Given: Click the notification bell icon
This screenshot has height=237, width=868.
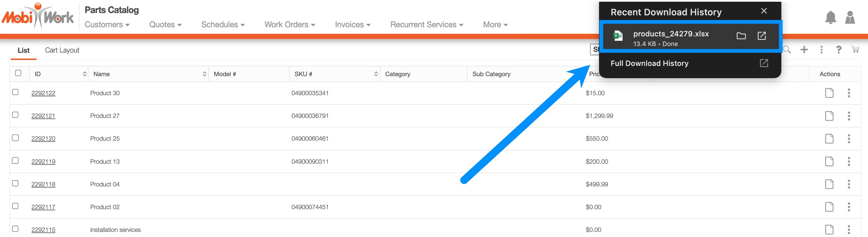Looking at the screenshot, I should (830, 18).
